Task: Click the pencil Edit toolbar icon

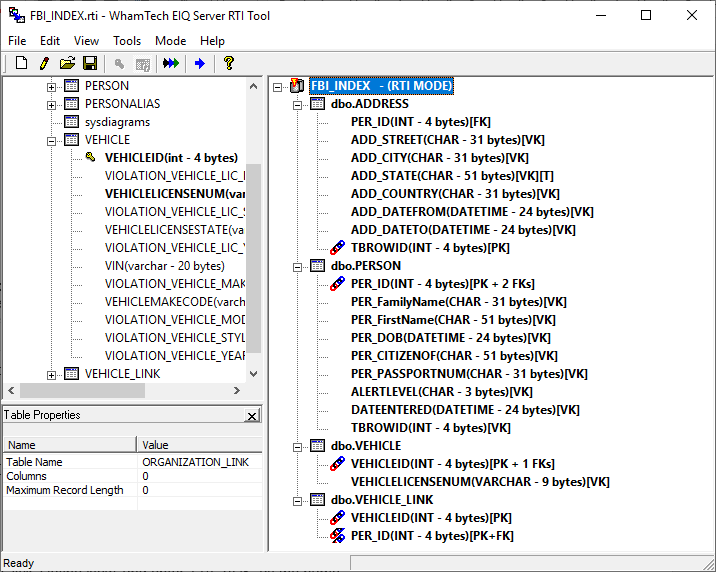Action: pyautogui.click(x=44, y=63)
